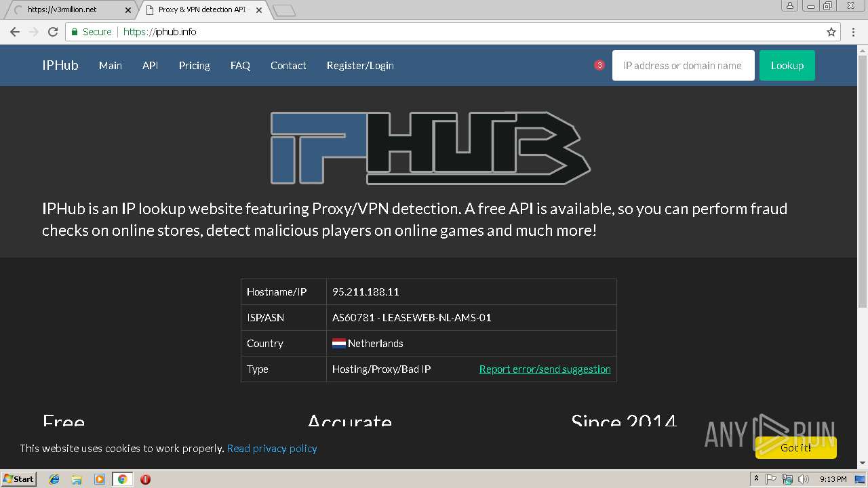This screenshot has width=868, height=488.
Task: Close the v3rmillion.net tab
Action: tap(128, 10)
